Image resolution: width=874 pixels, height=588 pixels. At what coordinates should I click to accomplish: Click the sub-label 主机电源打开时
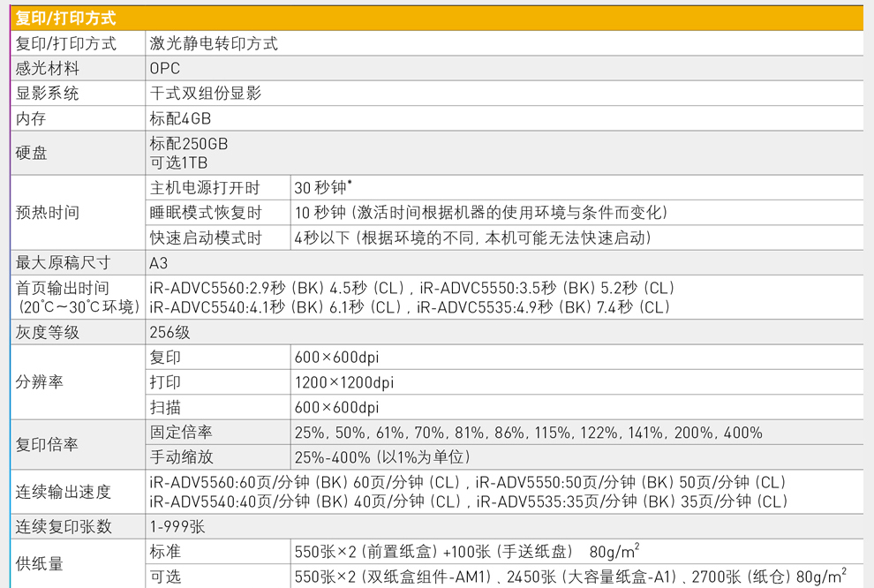coord(205,188)
